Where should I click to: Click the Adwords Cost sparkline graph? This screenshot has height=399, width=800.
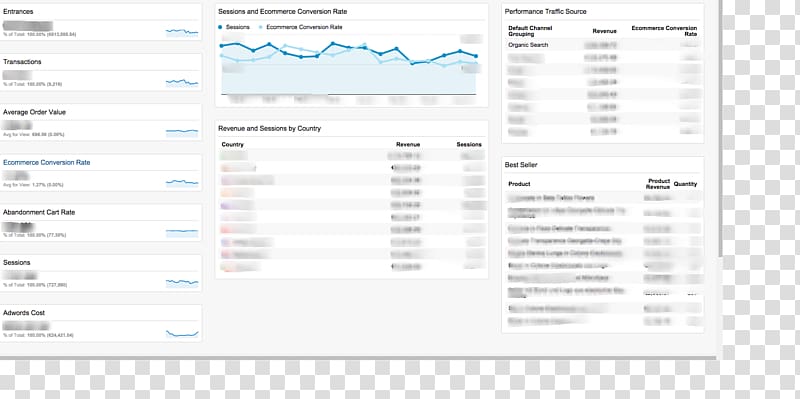(x=182, y=334)
